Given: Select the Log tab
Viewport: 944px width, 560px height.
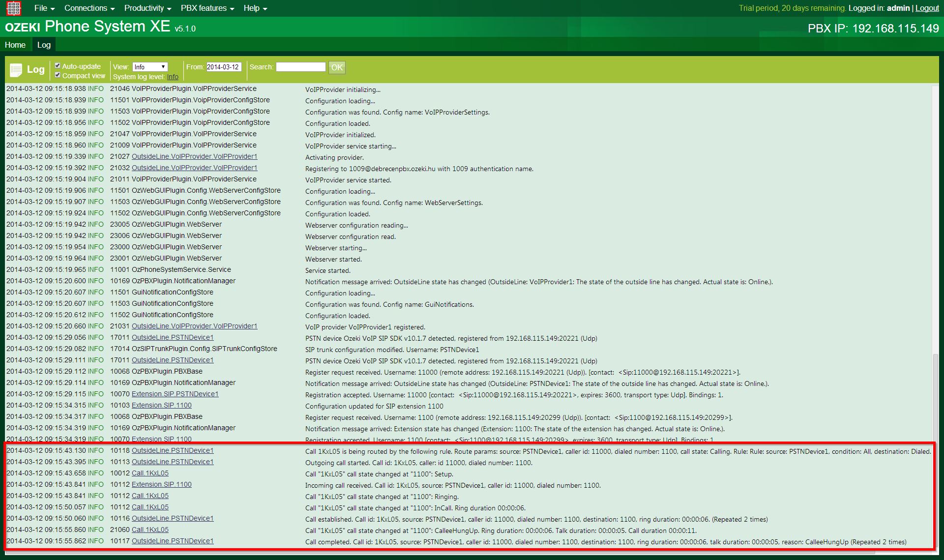Looking at the screenshot, I should coord(44,45).
